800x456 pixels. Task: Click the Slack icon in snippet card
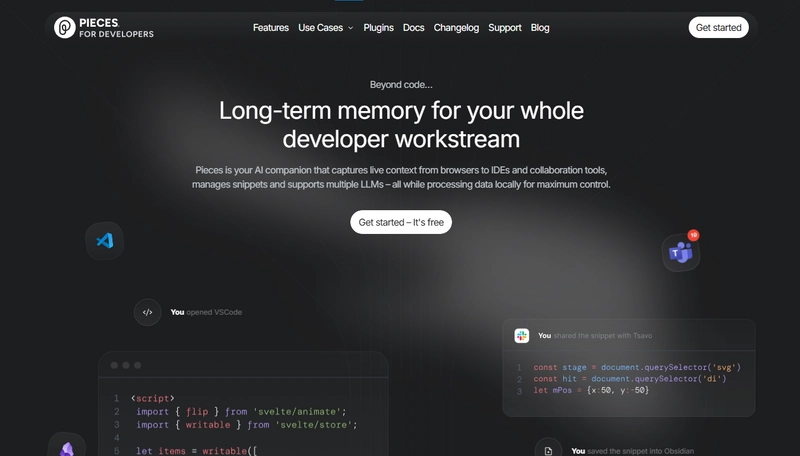point(521,336)
